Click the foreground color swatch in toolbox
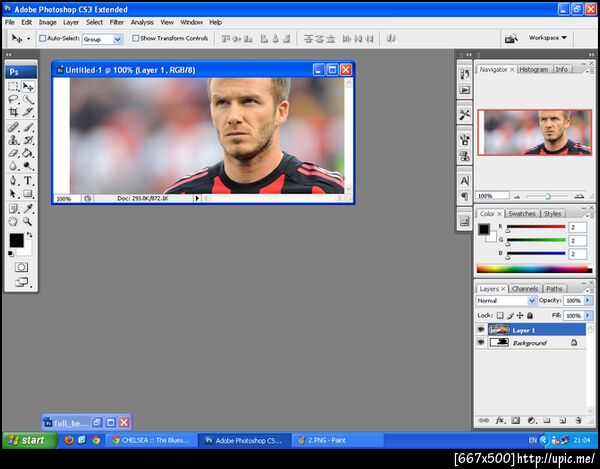 16,241
